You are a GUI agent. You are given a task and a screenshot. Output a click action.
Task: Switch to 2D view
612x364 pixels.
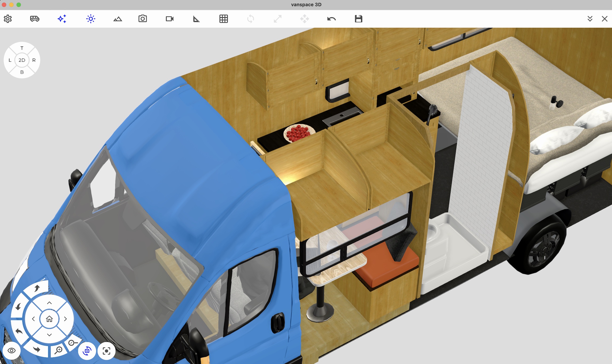tap(22, 60)
